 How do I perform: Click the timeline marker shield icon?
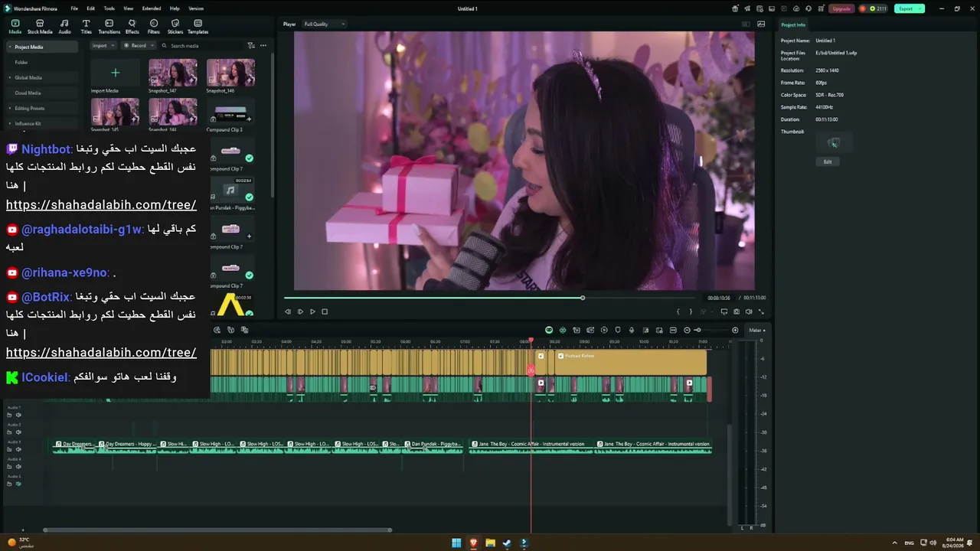pyautogui.click(x=618, y=330)
